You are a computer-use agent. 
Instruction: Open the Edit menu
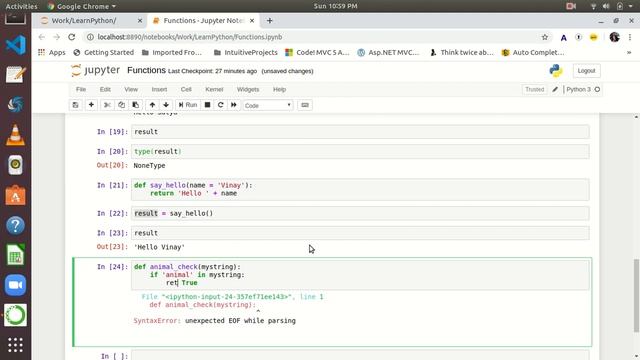(105, 89)
